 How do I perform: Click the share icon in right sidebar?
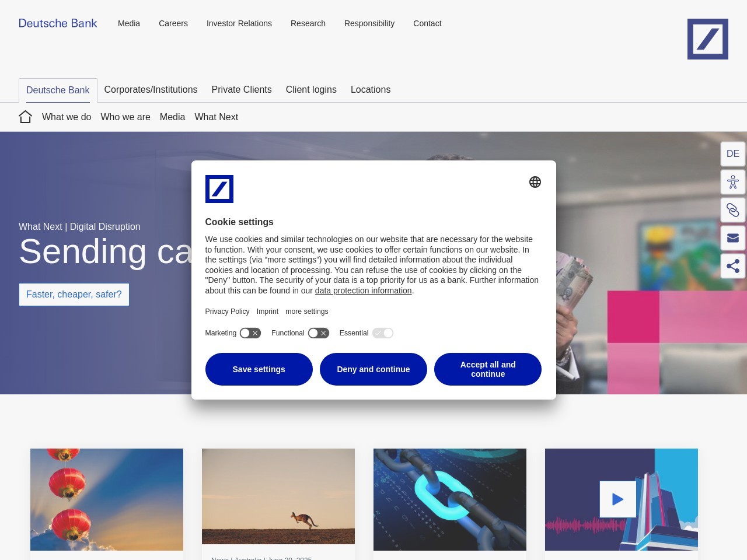point(732,265)
